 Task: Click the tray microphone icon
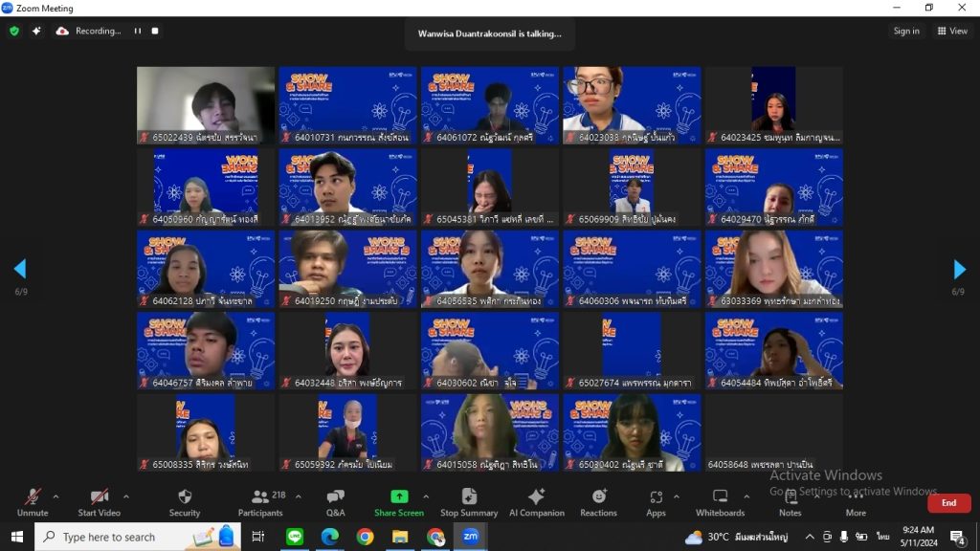coord(844,537)
